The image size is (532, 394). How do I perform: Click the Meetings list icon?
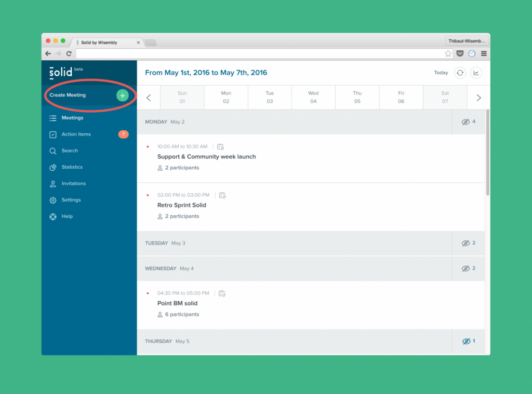click(53, 118)
